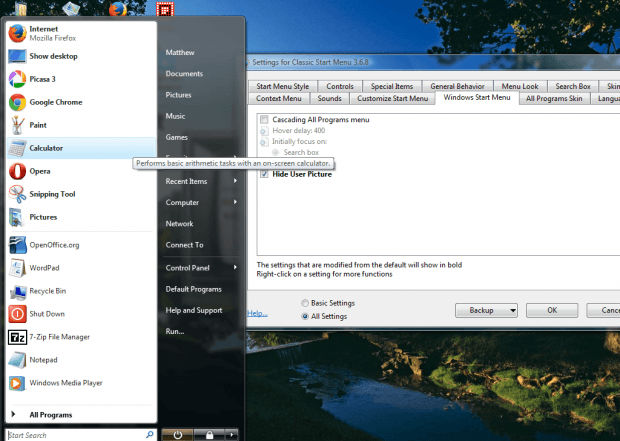Expand the Control Panel submenu arrow

(235, 267)
